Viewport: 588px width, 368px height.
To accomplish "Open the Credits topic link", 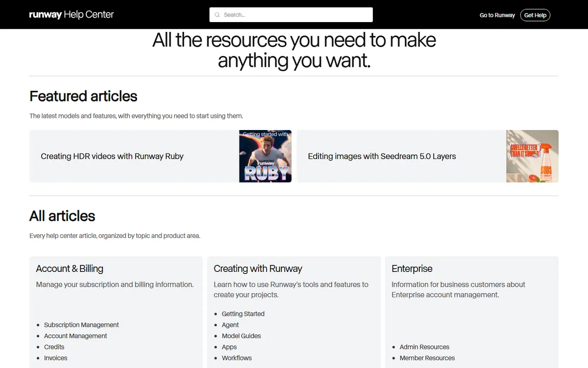I will click(x=54, y=347).
